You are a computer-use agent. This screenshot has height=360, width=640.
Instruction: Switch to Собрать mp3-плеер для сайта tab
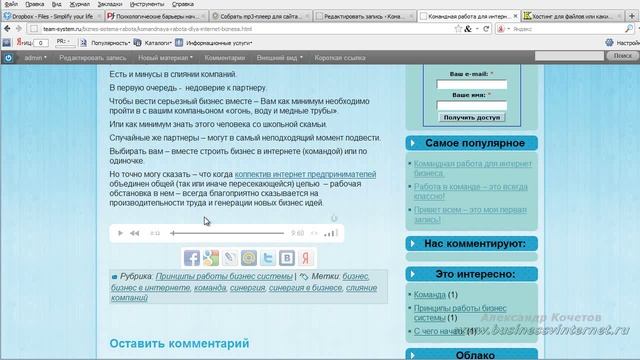coord(261,16)
